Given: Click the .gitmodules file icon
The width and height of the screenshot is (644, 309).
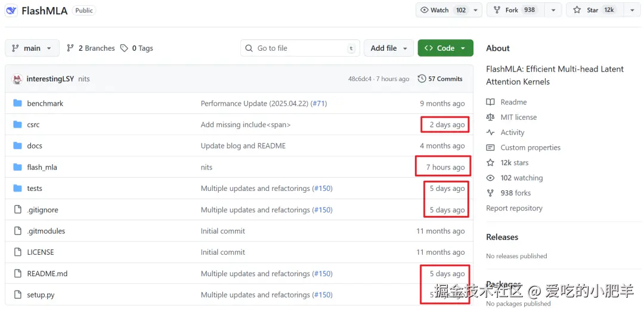Looking at the screenshot, I should 17,231.
